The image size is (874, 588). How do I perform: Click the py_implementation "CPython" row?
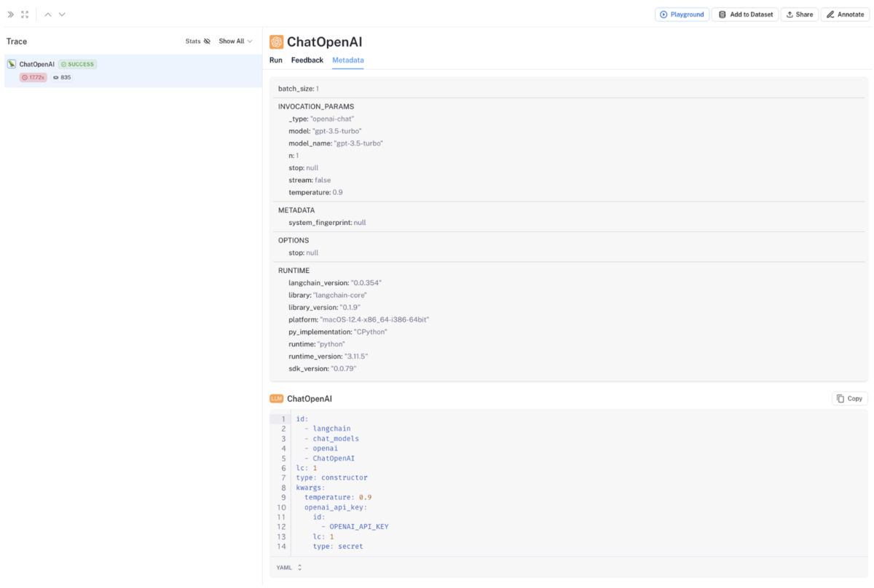338,332
